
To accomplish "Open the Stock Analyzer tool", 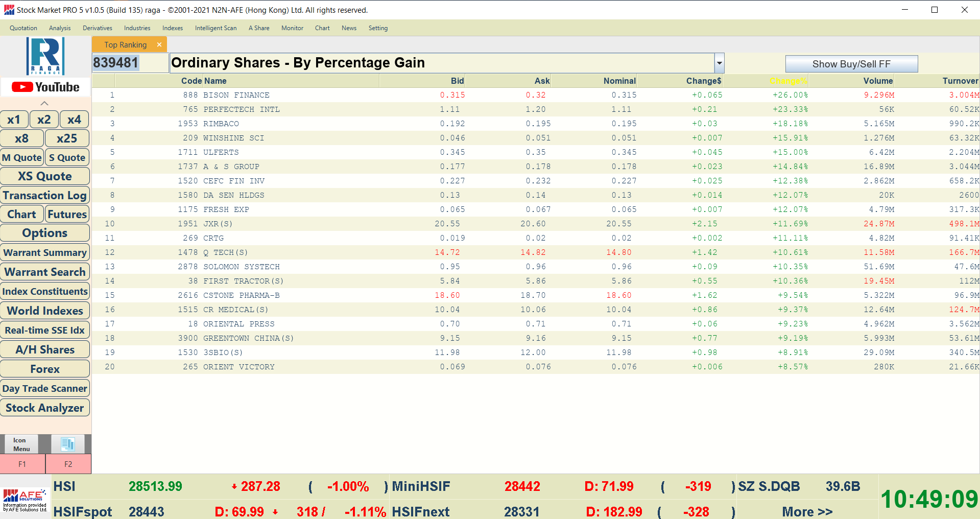I will click(x=45, y=408).
